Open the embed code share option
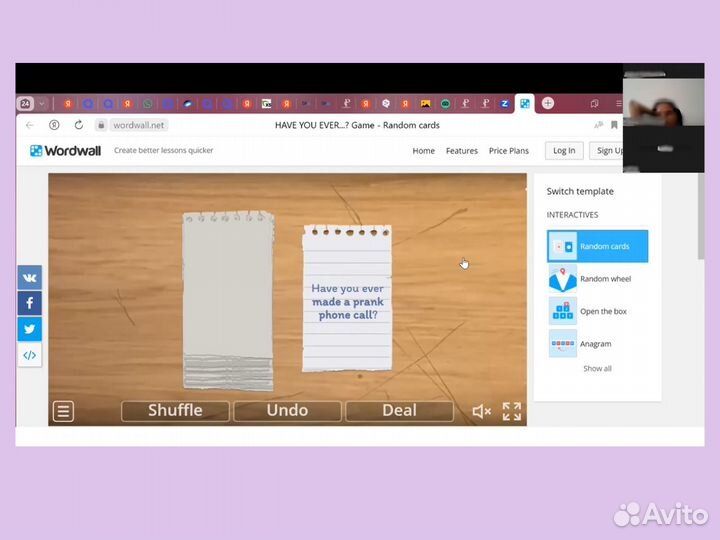Image resolution: width=720 pixels, height=540 pixels. coord(29,355)
